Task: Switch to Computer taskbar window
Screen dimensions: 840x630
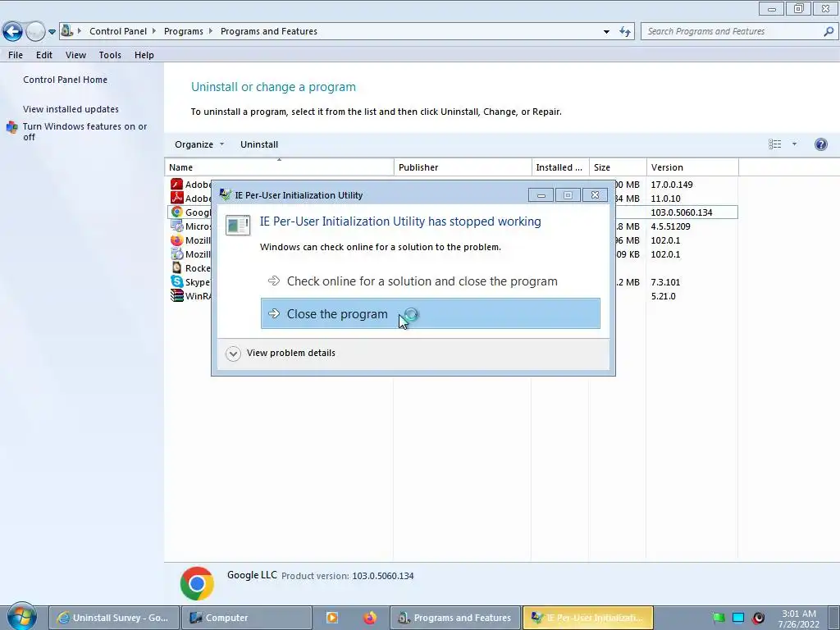Action: point(246,618)
